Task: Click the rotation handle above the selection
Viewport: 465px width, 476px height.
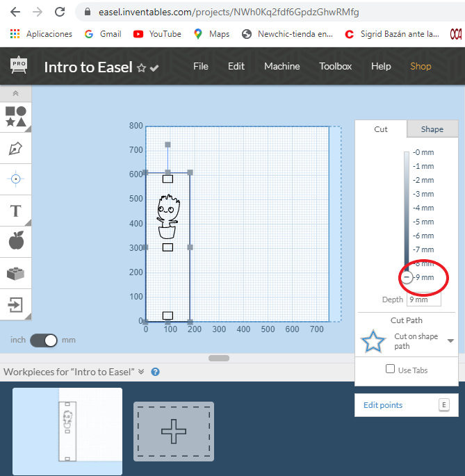Action: point(168,145)
